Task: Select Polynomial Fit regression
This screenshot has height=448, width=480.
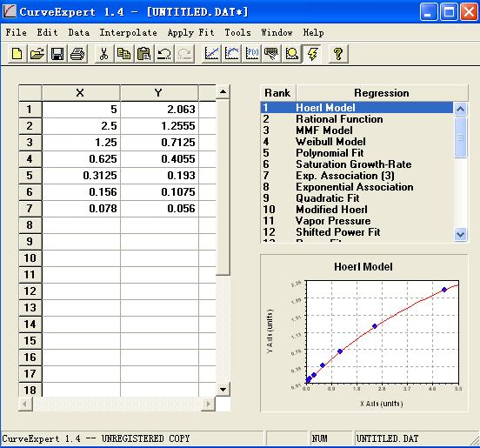Action: coord(357,153)
